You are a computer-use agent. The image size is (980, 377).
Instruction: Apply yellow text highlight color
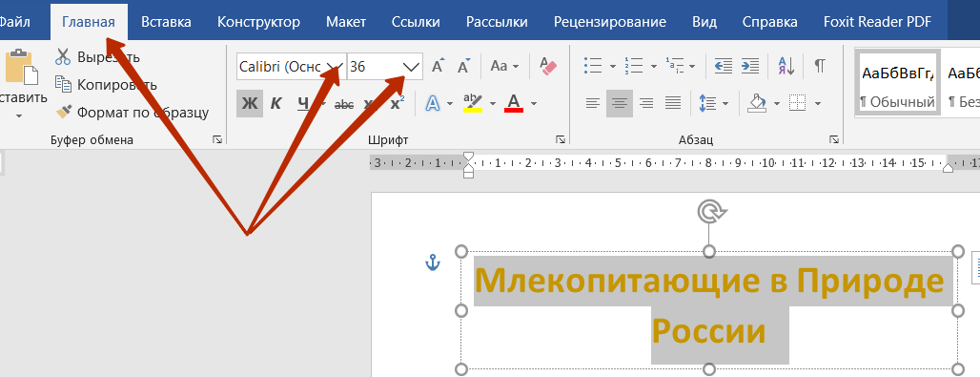(473, 103)
